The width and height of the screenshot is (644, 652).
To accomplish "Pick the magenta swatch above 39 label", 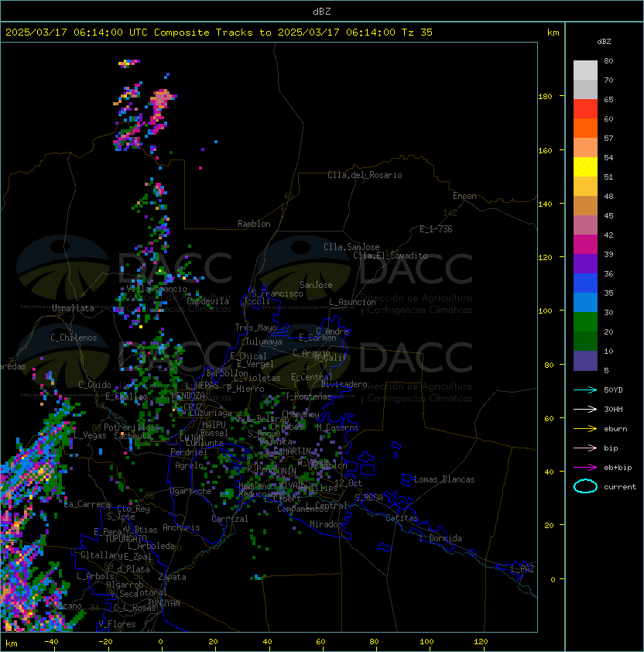I will tap(585, 245).
